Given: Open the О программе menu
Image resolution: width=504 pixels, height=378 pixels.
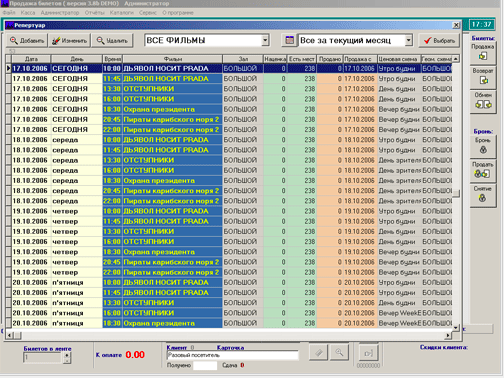Looking at the screenshot, I should [178, 13].
